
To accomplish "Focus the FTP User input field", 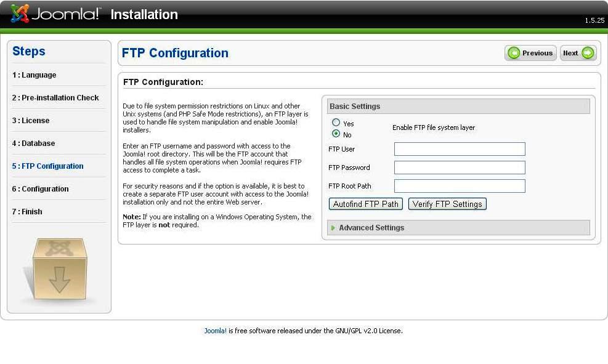I will pos(460,149).
